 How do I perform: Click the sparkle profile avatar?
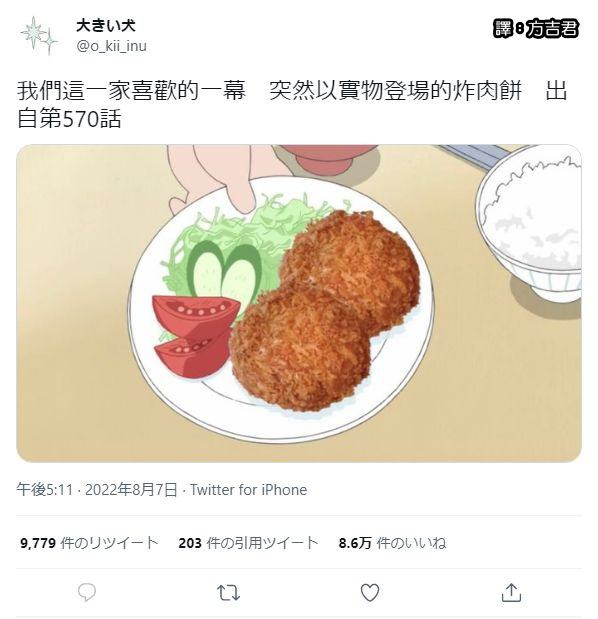coord(39,35)
